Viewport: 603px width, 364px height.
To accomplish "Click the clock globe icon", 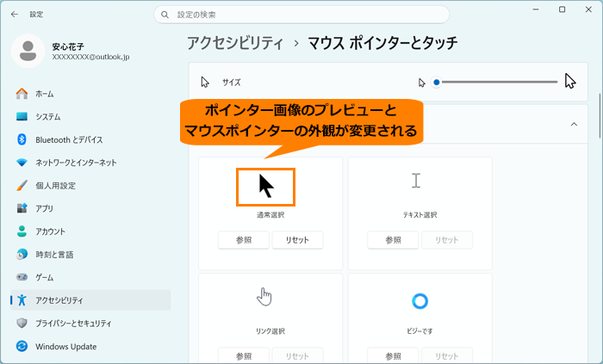I will (22, 254).
